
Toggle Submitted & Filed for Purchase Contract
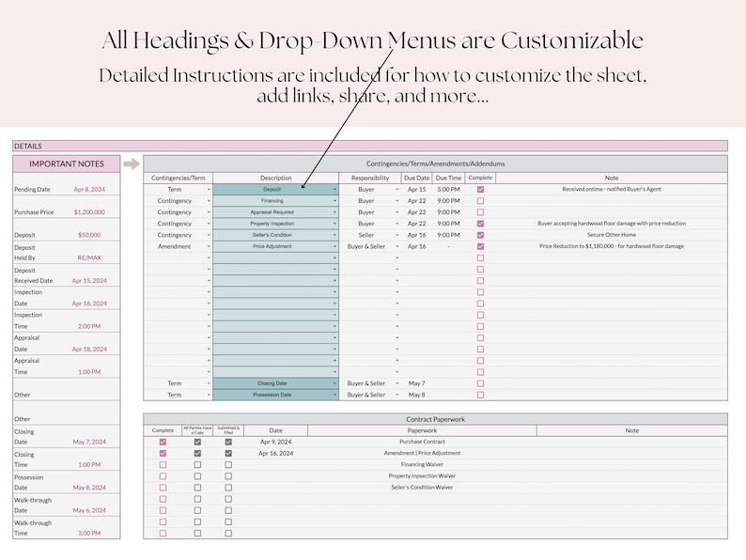(228, 442)
